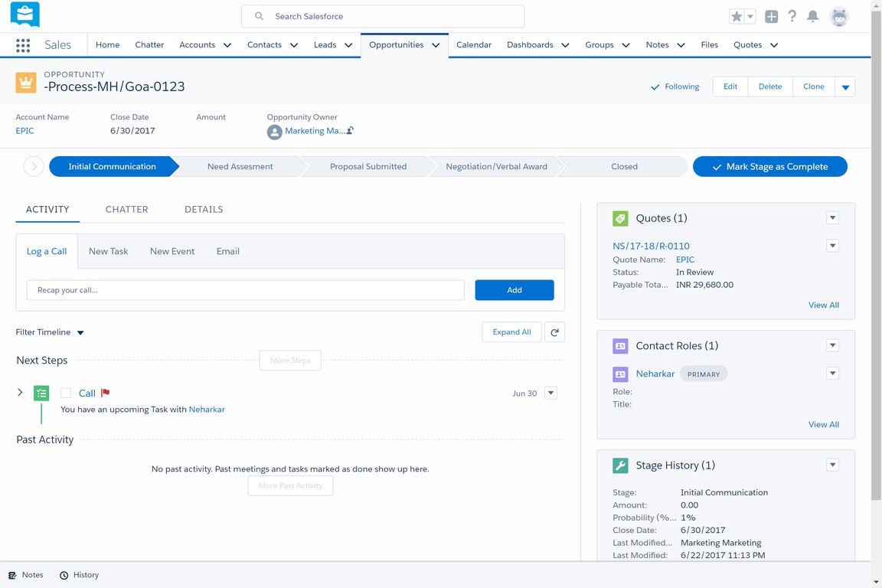Viewport: 882px width, 588px height.
Task: Toggle the Following button
Action: (x=675, y=87)
